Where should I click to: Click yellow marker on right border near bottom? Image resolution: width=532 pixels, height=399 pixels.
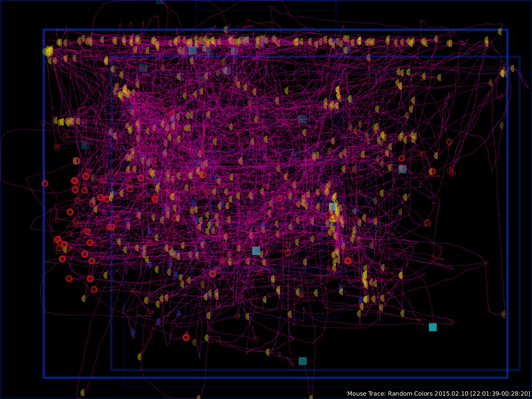(504, 314)
